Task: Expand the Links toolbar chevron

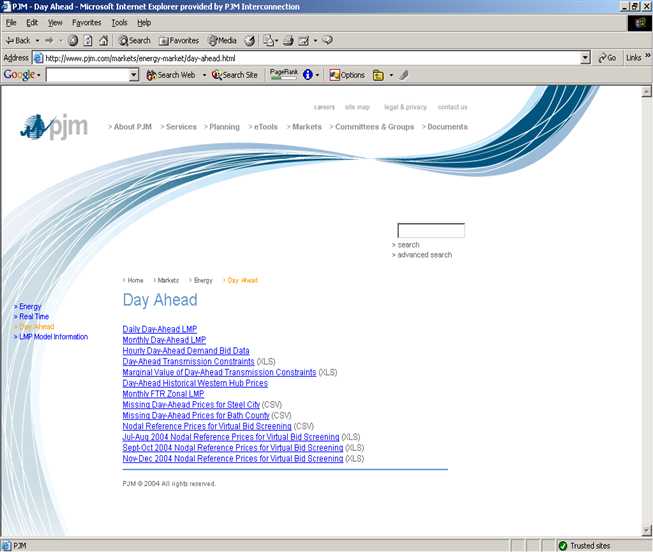Action: coord(648,55)
